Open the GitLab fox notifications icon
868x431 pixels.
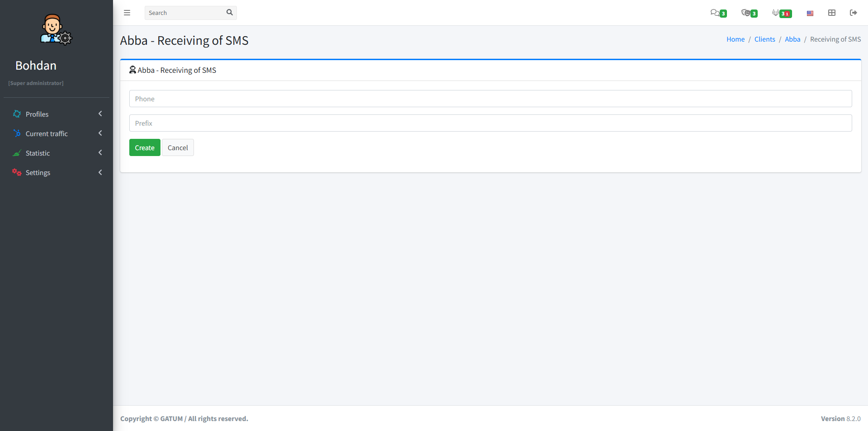(776, 13)
